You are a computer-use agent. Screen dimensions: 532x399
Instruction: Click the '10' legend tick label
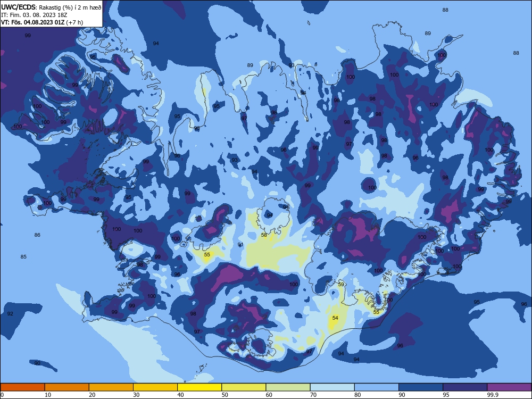pos(48,395)
